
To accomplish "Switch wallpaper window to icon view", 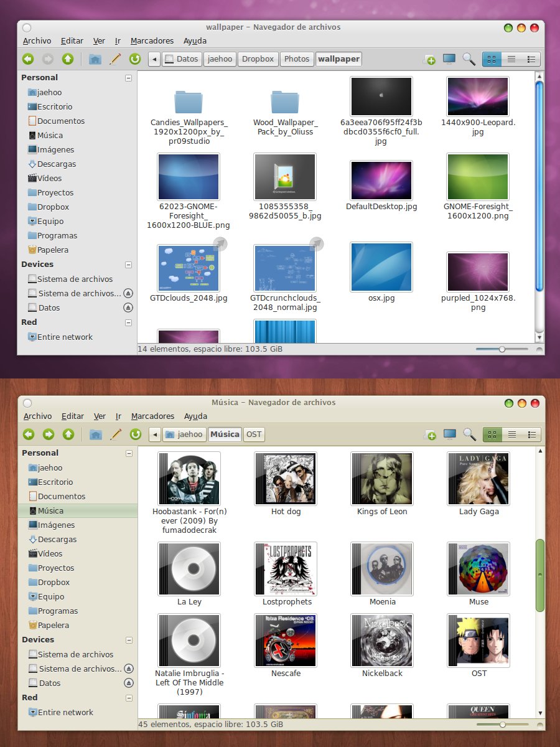I will 492,59.
